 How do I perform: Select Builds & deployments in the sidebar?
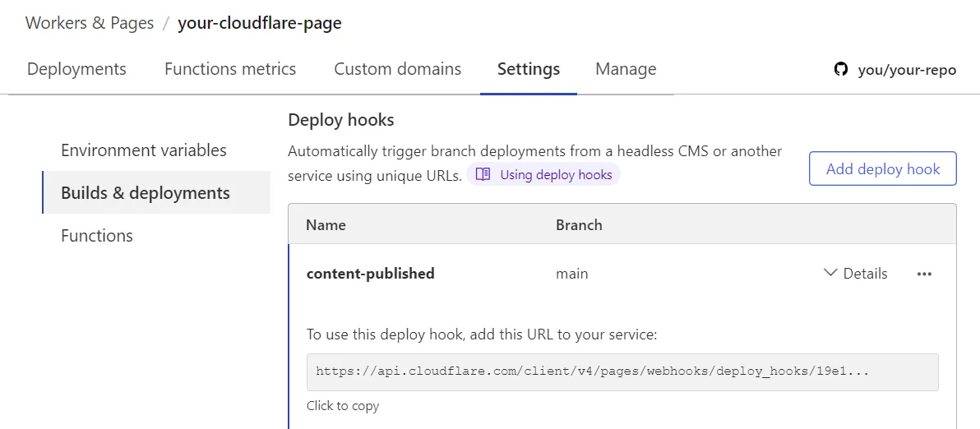click(146, 193)
